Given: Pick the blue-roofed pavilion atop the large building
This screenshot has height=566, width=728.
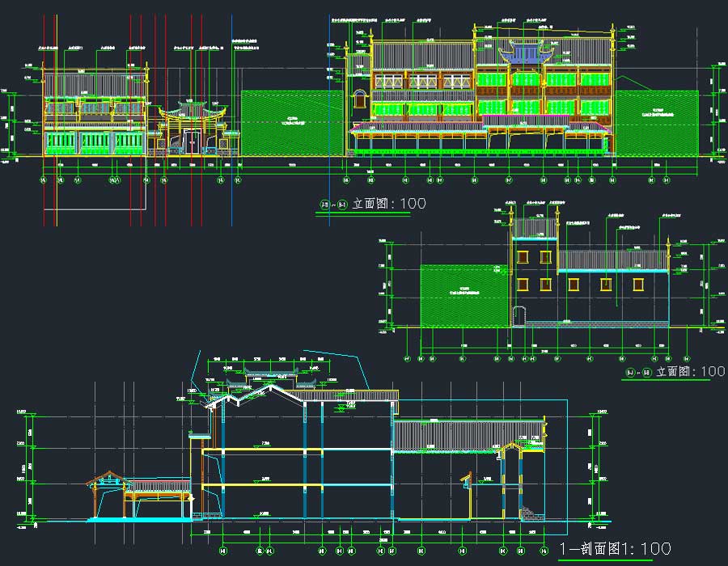Looking at the screenshot, I should tap(525, 54).
